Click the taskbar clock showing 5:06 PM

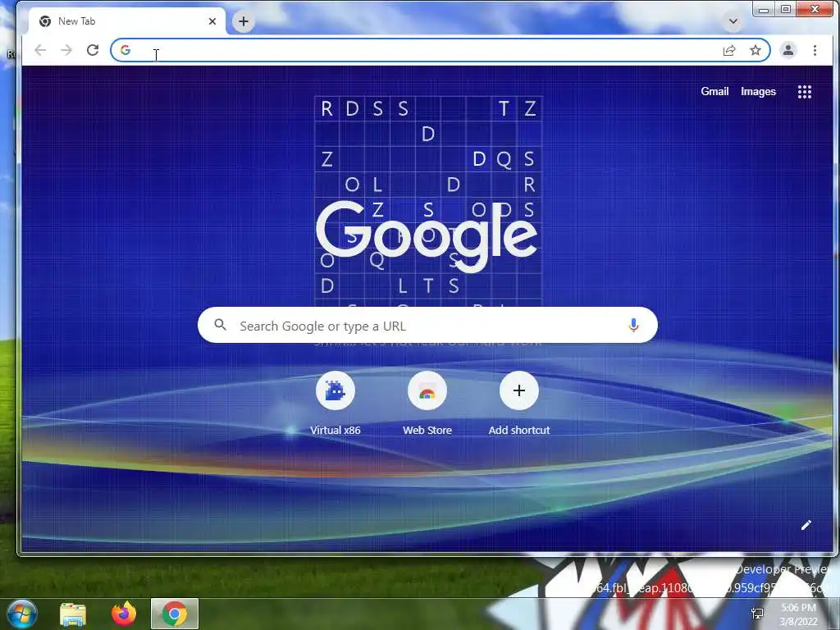(x=798, y=614)
